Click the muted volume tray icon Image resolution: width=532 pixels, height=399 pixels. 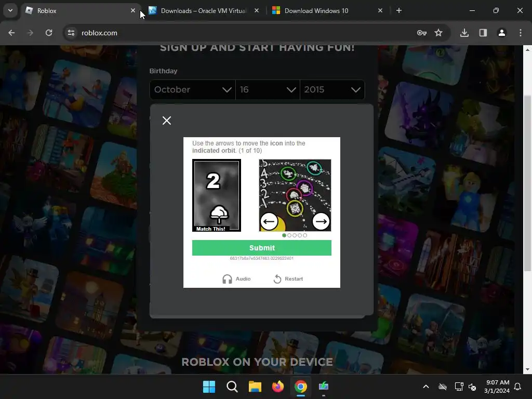tap(472, 387)
